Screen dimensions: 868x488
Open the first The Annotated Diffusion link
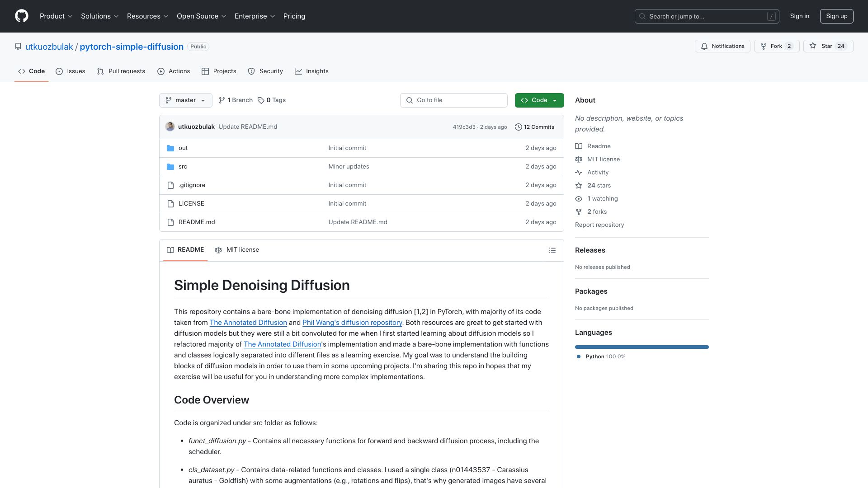[x=248, y=323]
